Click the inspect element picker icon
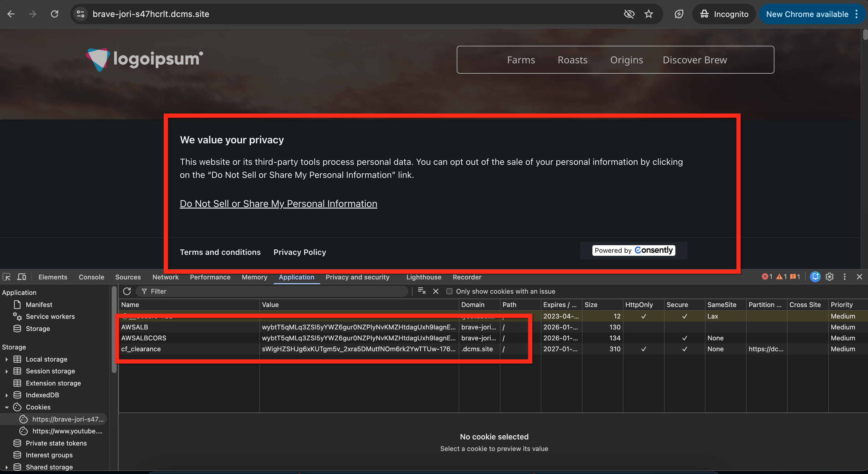 (x=6, y=277)
